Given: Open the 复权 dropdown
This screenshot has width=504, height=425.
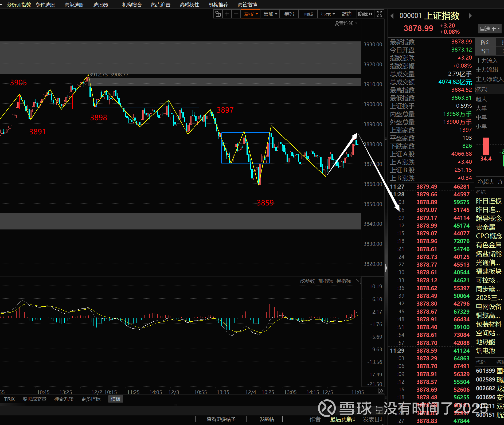Looking at the screenshot, I should coord(251,14).
